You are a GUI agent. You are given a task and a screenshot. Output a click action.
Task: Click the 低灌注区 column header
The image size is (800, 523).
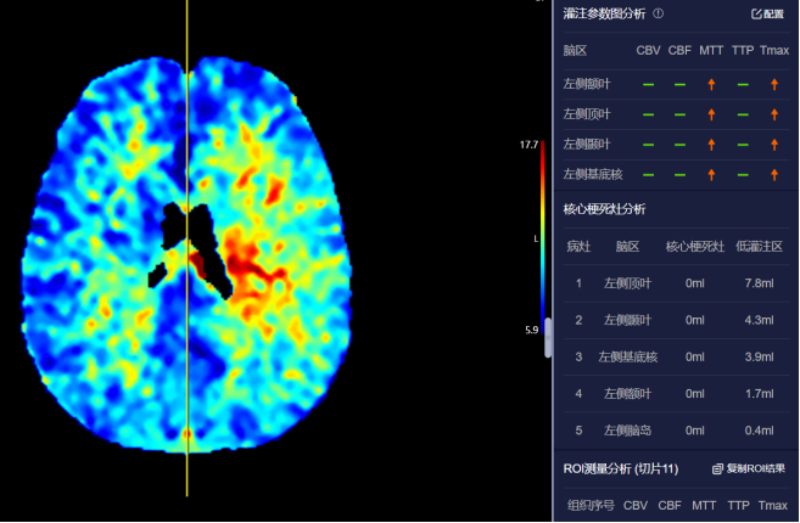point(759,246)
